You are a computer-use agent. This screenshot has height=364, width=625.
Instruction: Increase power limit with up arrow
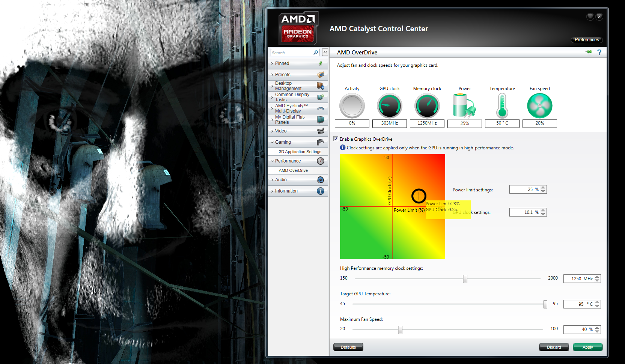click(x=543, y=187)
